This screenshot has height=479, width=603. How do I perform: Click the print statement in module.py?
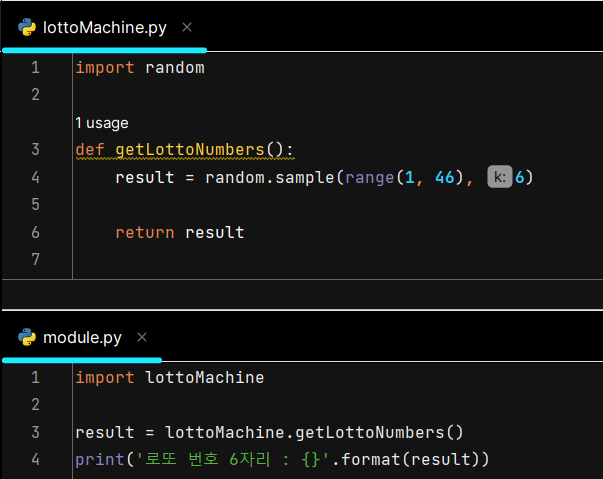pos(282,459)
